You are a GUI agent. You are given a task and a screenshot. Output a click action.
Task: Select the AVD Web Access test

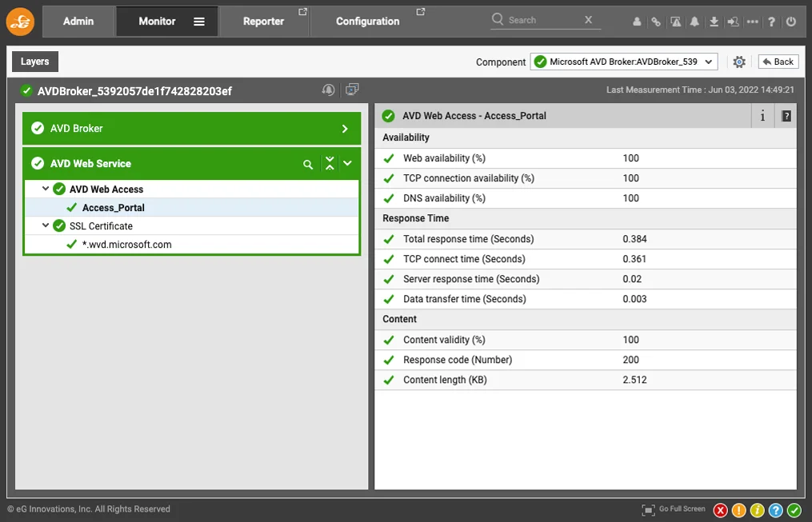point(106,189)
